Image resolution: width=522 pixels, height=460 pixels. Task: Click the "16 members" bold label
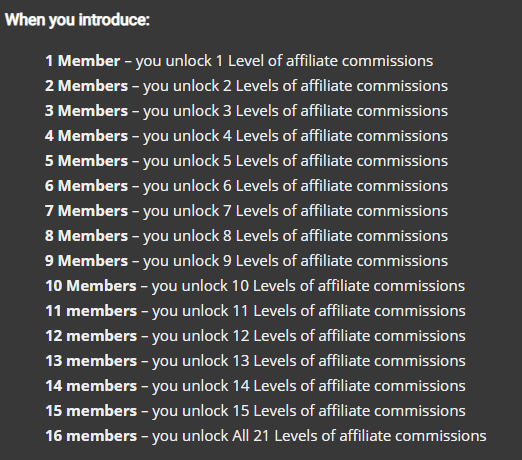pyautogui.click(x=91, y=436)
